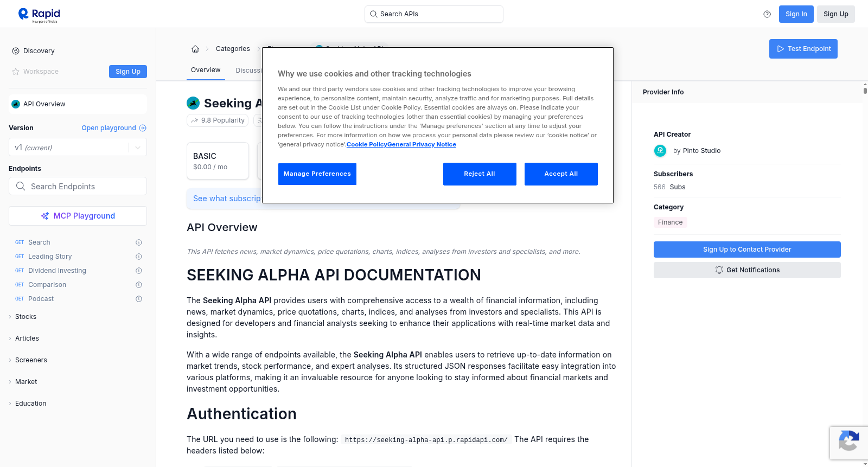The width and height of the screenshot is (868, 467).
Task: Click the magnifier icon in Search Endpoints
Action: click(21, 186)
